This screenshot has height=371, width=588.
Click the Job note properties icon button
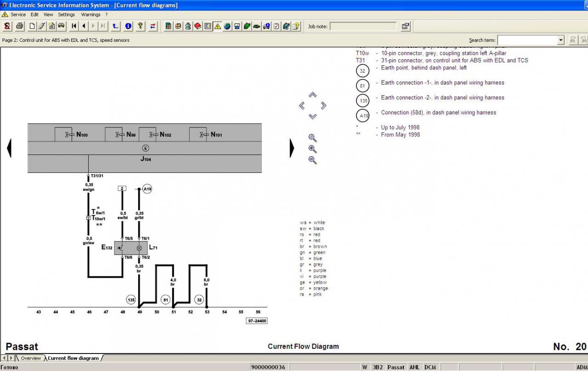pos(406,26)
